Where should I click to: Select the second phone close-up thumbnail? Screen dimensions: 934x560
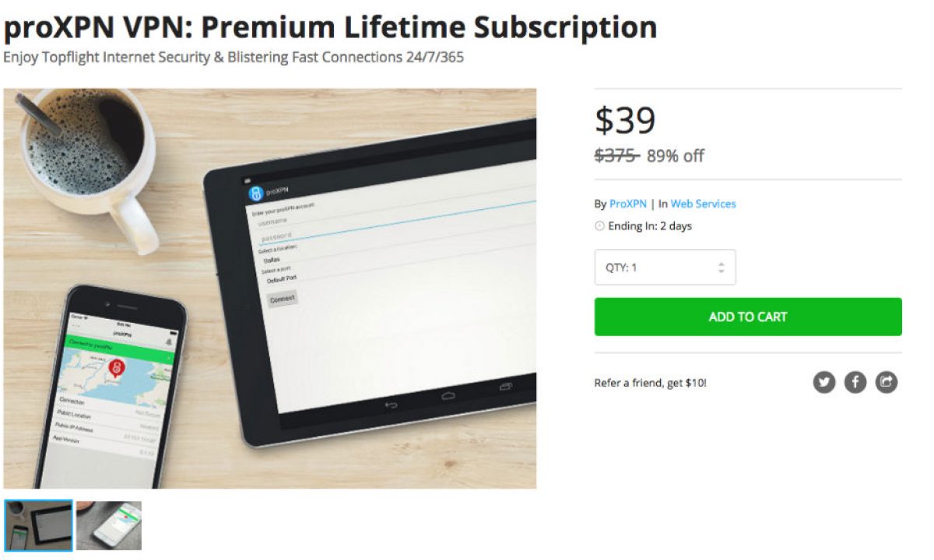[109, 525]
